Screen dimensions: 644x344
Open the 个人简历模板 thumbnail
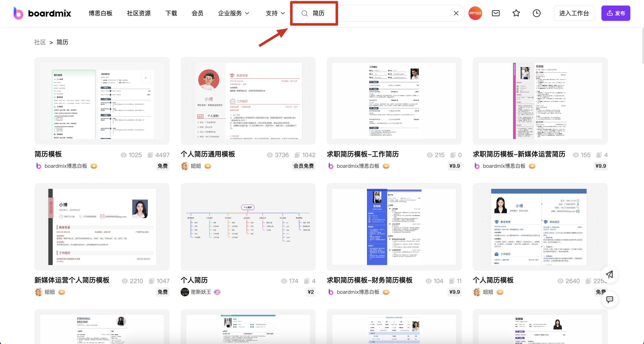pyautogui.click(x=540, y=226)
